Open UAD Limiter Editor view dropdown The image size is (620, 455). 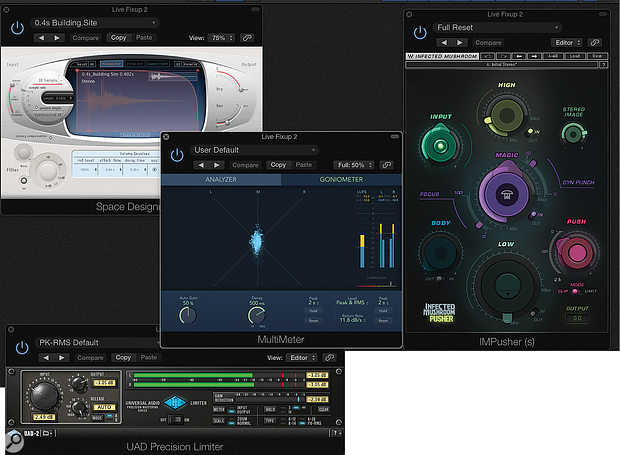[302, 358]
